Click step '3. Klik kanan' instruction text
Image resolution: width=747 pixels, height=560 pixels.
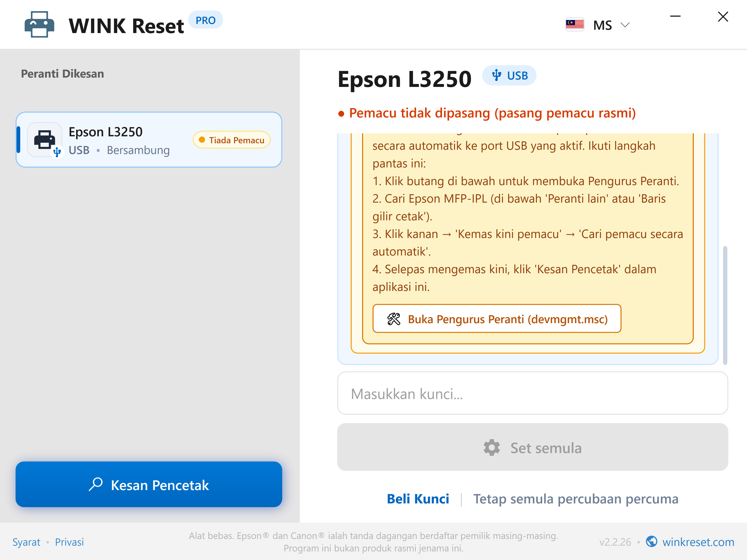(x=528, y=243)
